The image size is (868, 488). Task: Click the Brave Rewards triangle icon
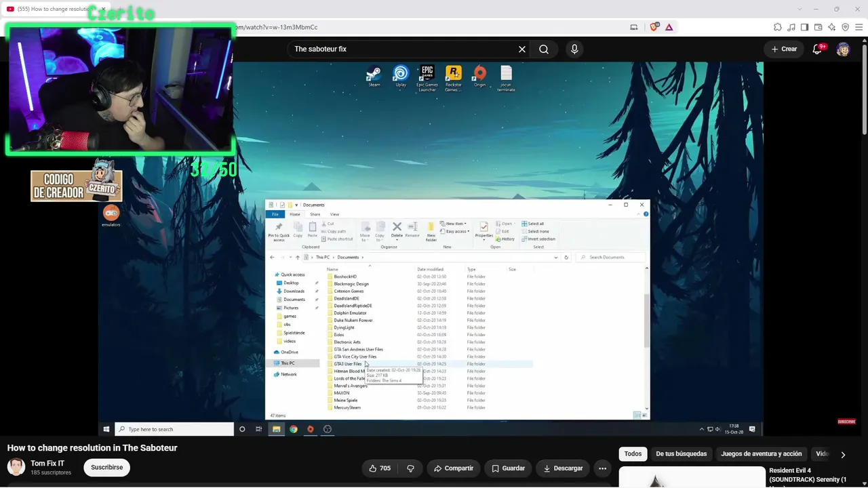click(x=669, y=27)
